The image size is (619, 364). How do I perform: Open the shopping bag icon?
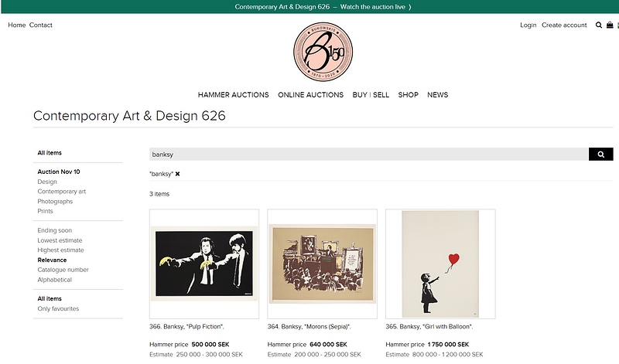pos(609,26)
